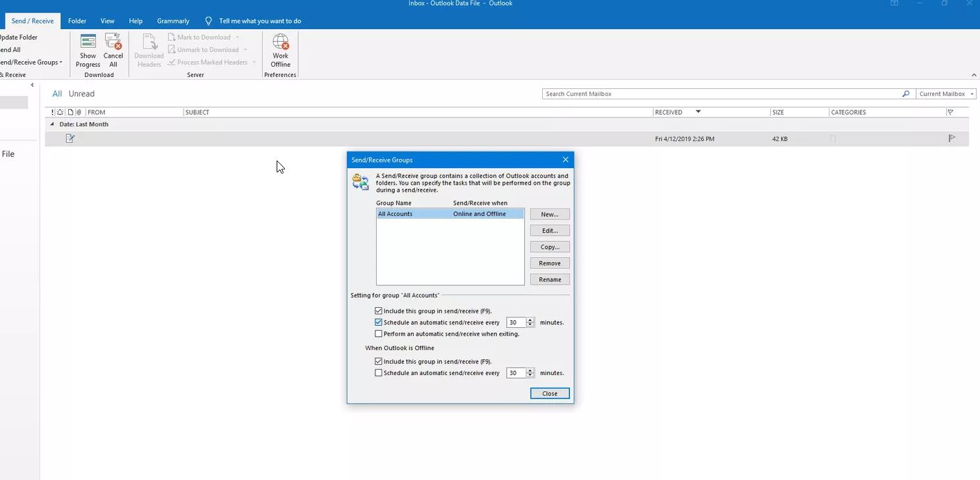980x480 pixels.
Task: Enable Perform an automatic send/receive when exiting
Action: pyautogui.click(x=379, y=334)
